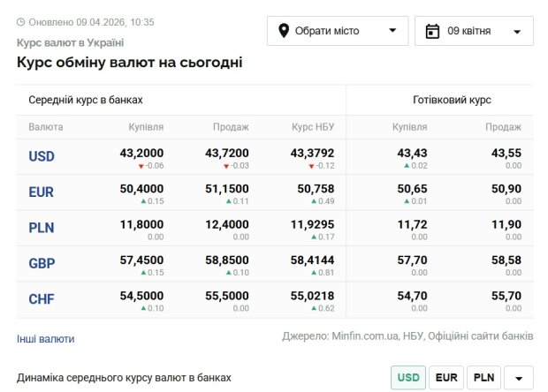The width and height of the screenshot is (548, 392).
Task: Open the '09 квітня' date dropdown
Action: click(474, 31)
